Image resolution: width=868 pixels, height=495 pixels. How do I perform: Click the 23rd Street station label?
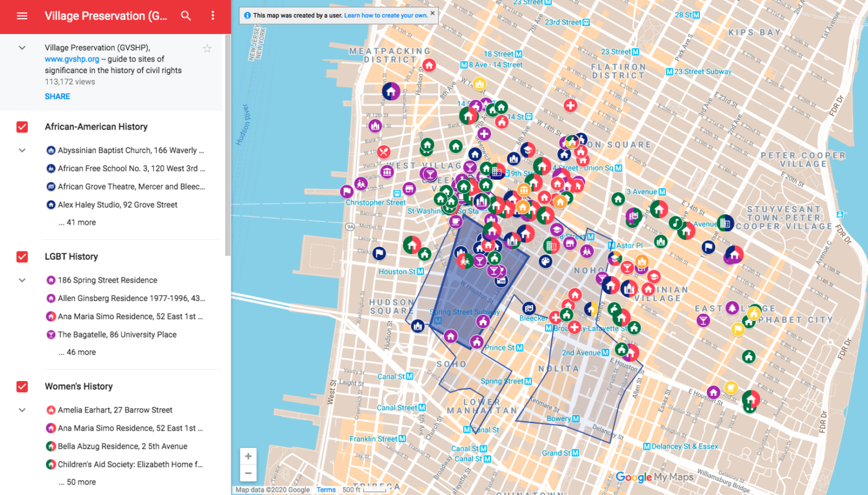(567, 22)
